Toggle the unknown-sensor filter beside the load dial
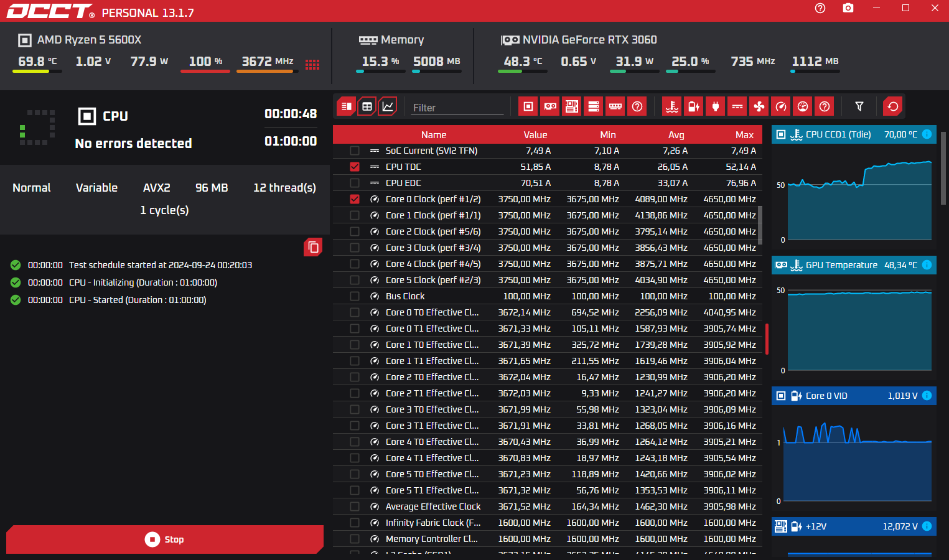The image size is (949, 560). pyautogui.click(x=825, y=106)
